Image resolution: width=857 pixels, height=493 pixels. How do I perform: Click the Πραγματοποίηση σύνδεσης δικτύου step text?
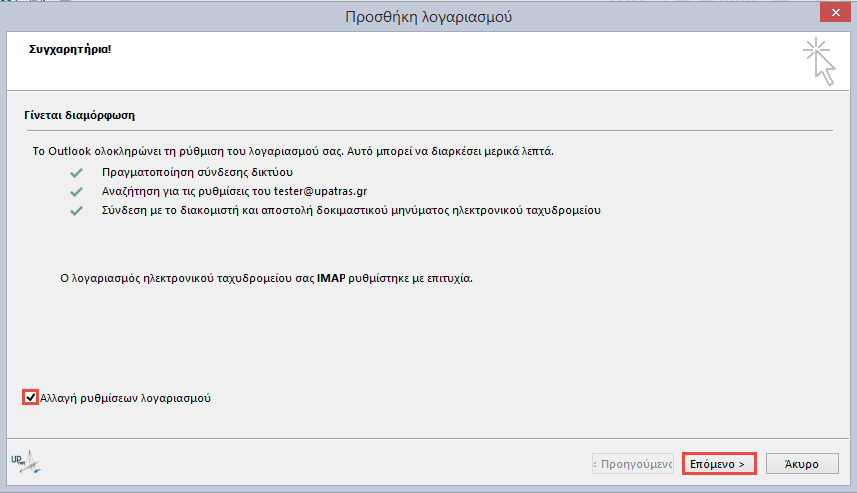pos(197,172)
